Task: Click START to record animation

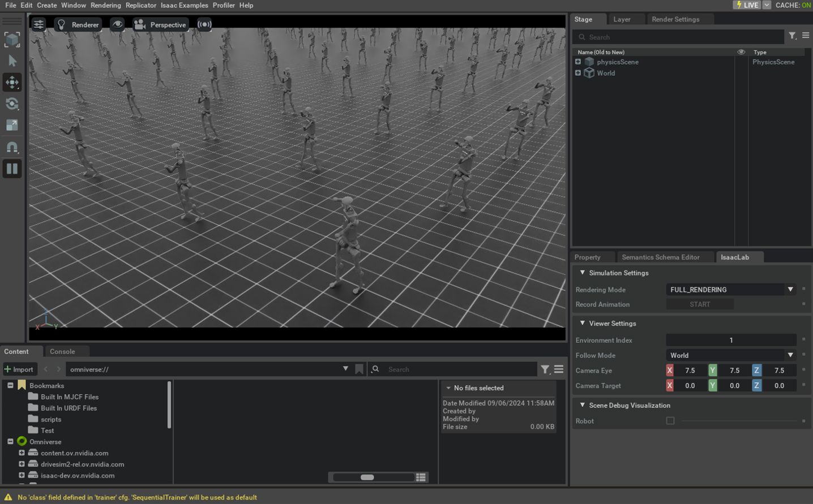Action: (699, 304)
